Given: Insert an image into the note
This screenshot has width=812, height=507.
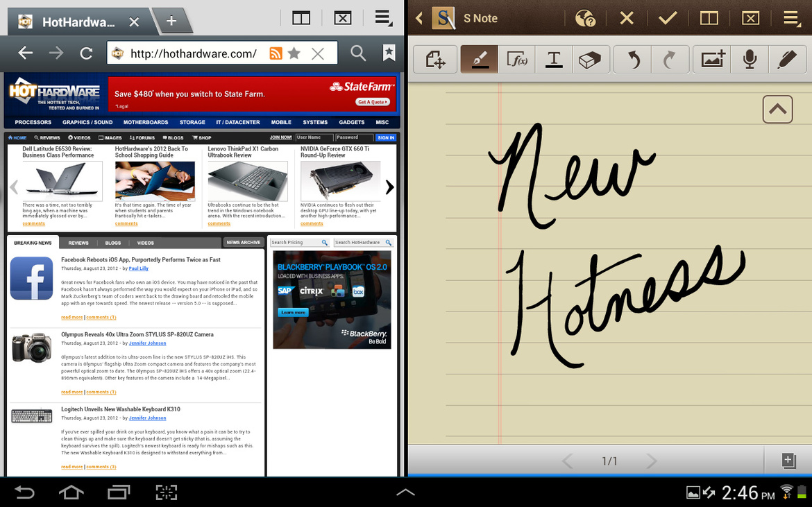Looking at the screenshot, I should pos(712,60).
